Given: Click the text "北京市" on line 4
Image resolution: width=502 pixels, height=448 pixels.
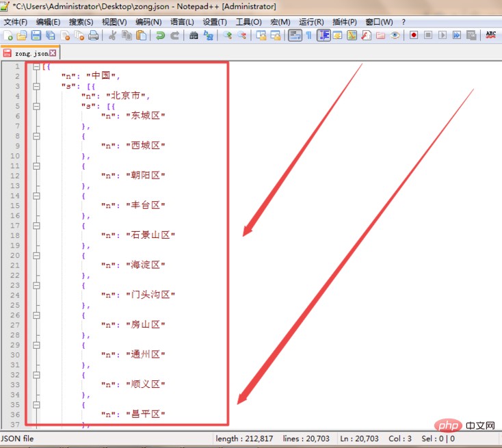Looking at the screenshot, I should pyautogui.click(x=126, y=96).
